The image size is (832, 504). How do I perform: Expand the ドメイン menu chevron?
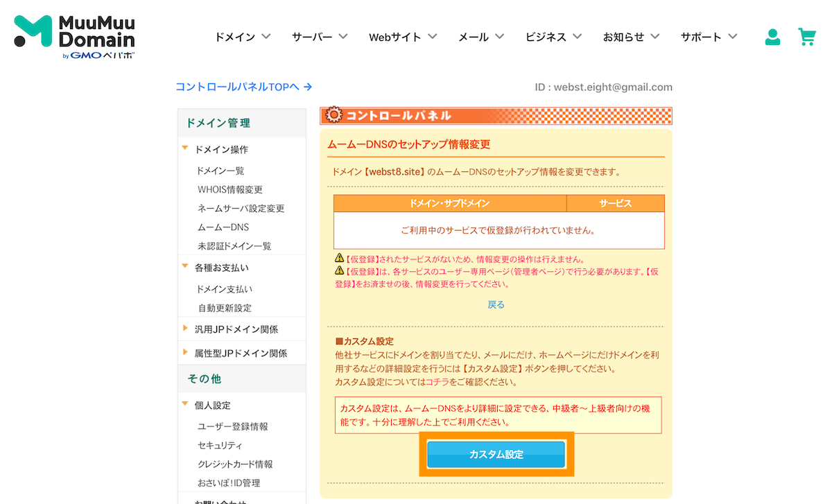pyautogui.click(x=266, y=37)
